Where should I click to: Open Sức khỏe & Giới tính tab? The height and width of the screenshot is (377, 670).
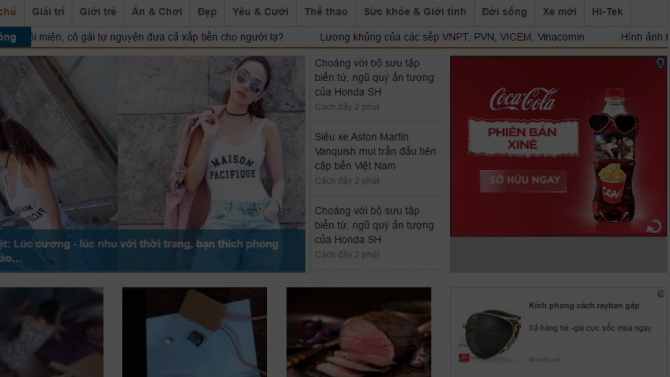415,12
